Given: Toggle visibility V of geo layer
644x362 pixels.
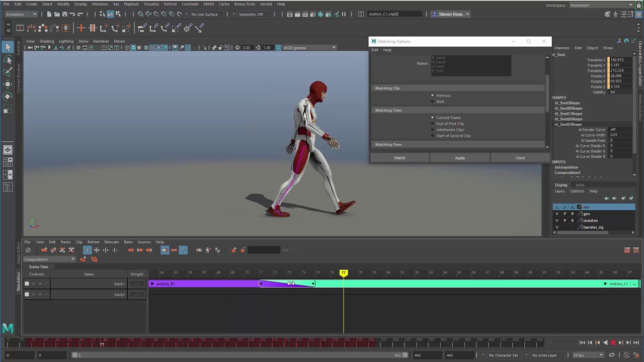Looking at the screenshot, I should pos(556,214).
